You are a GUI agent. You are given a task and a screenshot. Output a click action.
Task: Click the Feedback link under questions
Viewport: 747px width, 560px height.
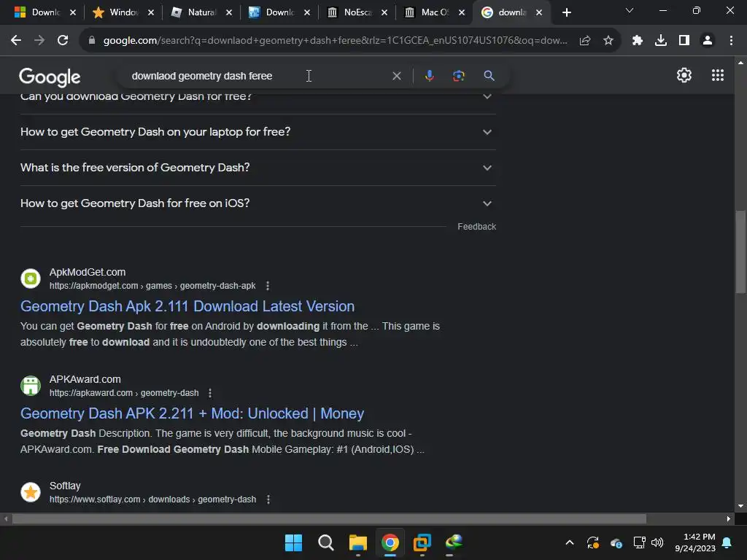point(476,227)
